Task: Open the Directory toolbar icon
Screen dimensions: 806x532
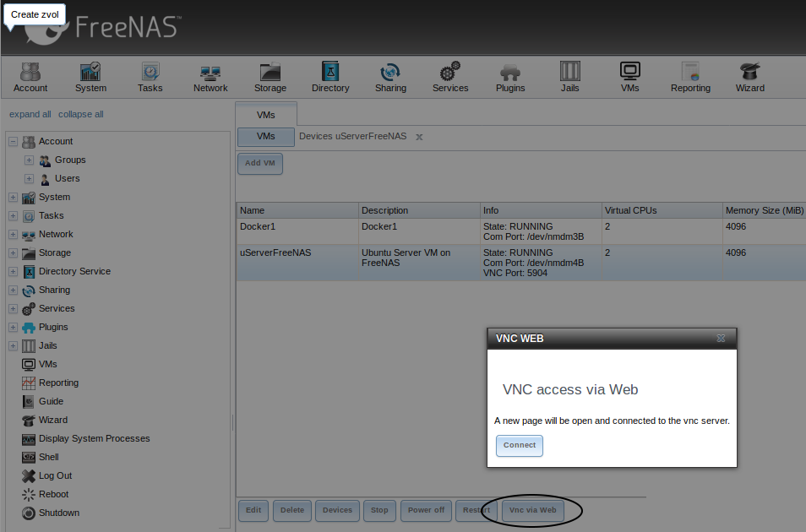Action: point(330,77)
